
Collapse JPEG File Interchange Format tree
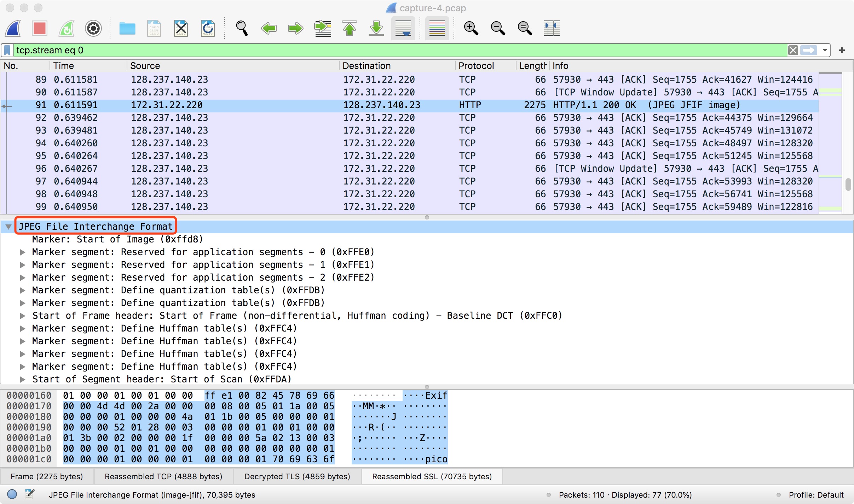[8, 227]
